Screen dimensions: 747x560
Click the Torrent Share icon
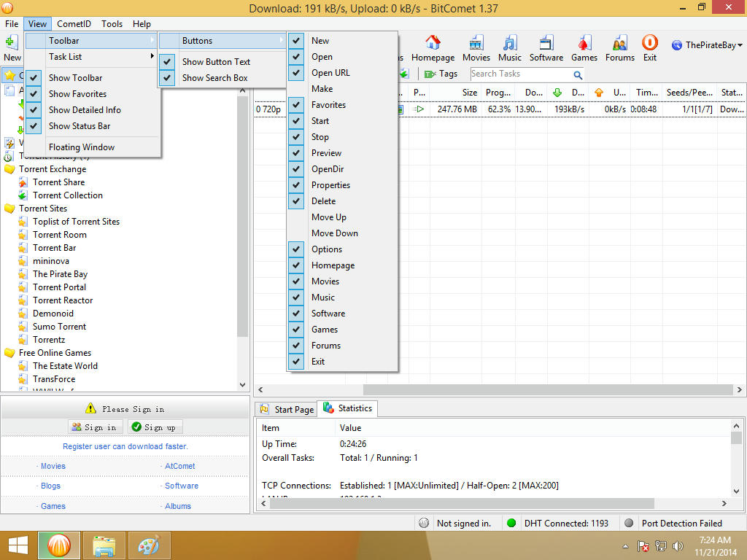pyautogui.click(x=23, y=182)
